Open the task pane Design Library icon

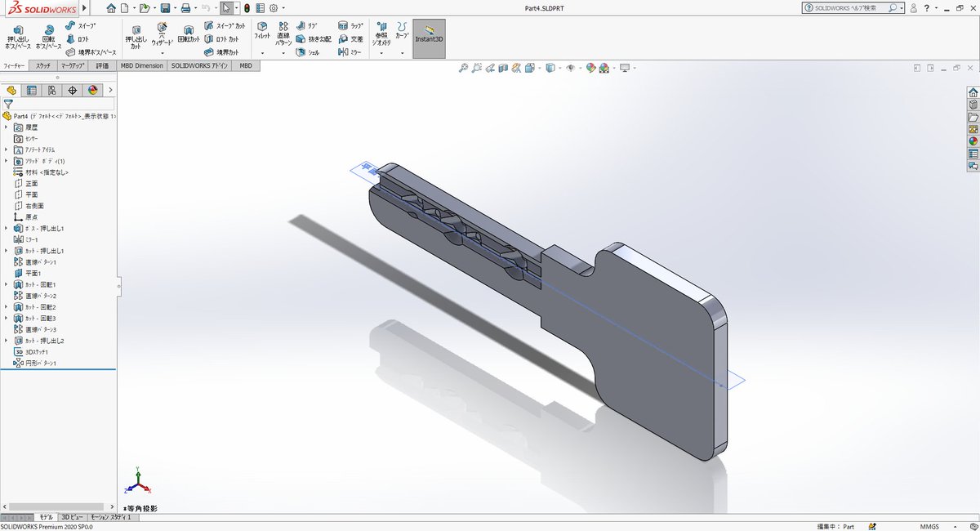(x=973, y=105)
